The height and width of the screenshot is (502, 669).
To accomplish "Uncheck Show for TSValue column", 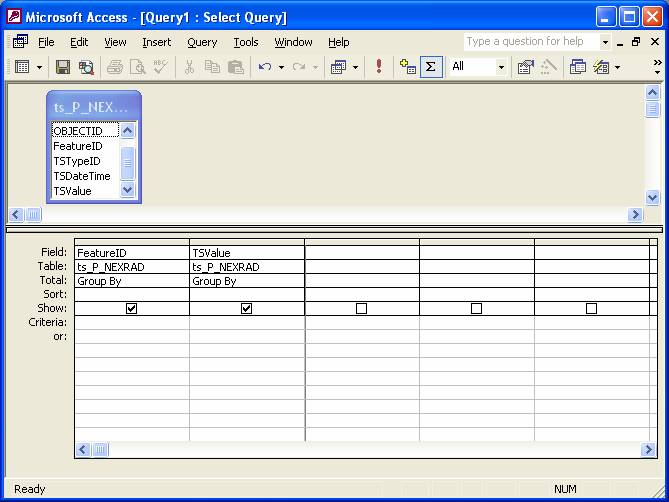I will (x=246, y=308).
